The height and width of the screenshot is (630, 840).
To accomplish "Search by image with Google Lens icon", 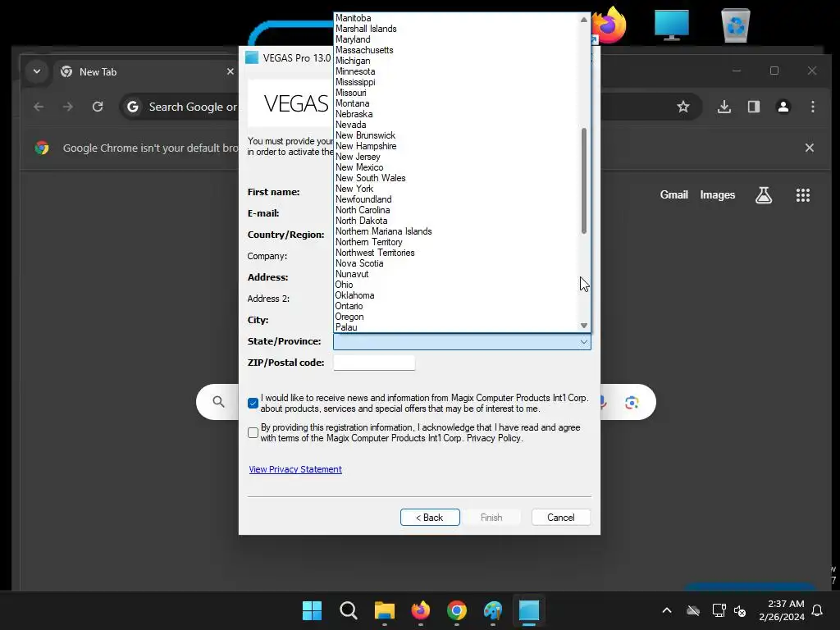I will coord(632,402).
